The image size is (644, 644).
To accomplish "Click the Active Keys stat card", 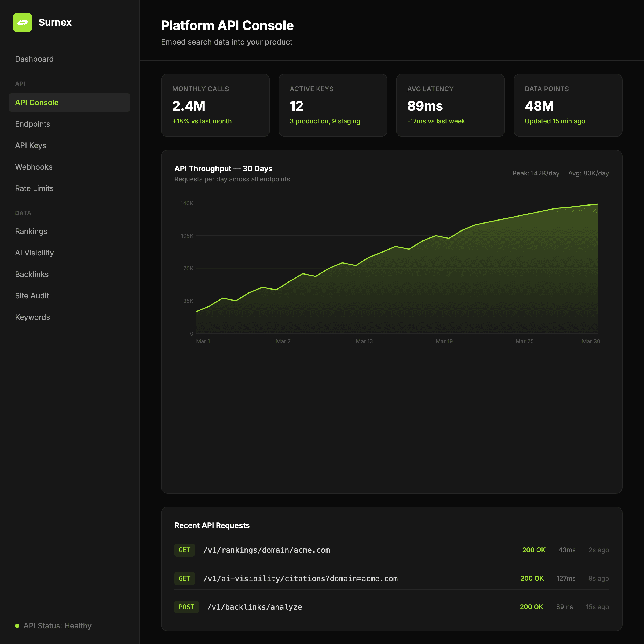I will click(332, 105).
